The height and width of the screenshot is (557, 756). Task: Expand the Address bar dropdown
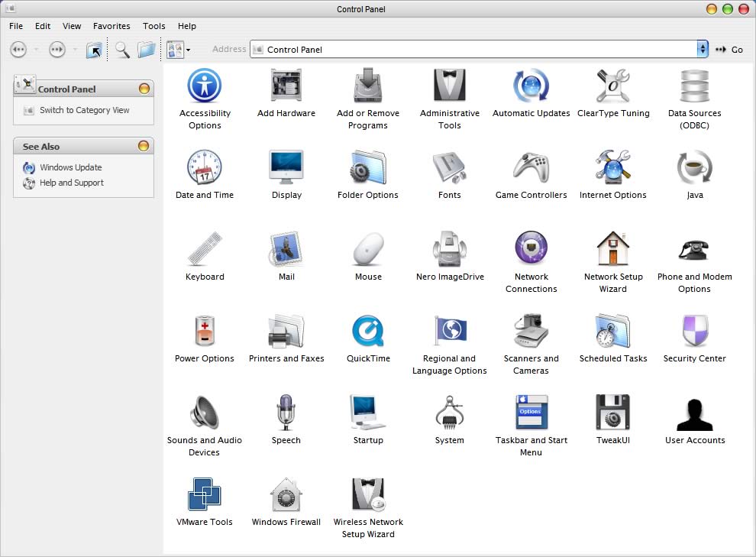pyautogui.click(x=703, y=49)
